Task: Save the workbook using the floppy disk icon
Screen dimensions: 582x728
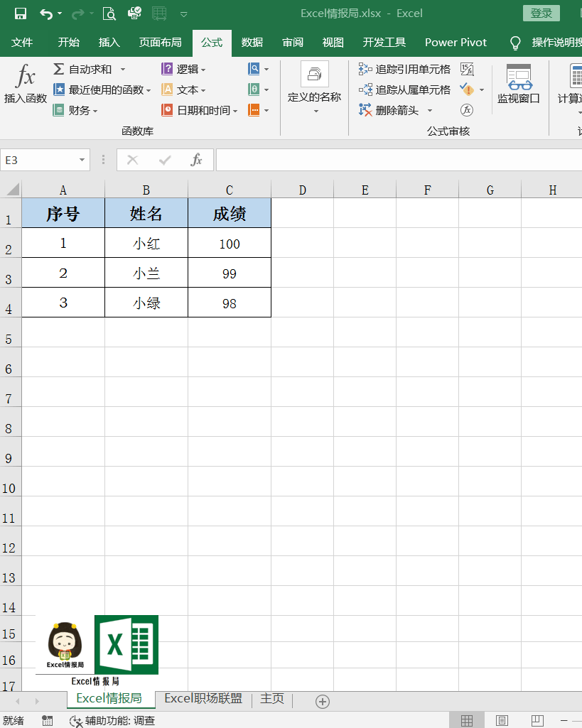Action: click(x=20, y=13)
